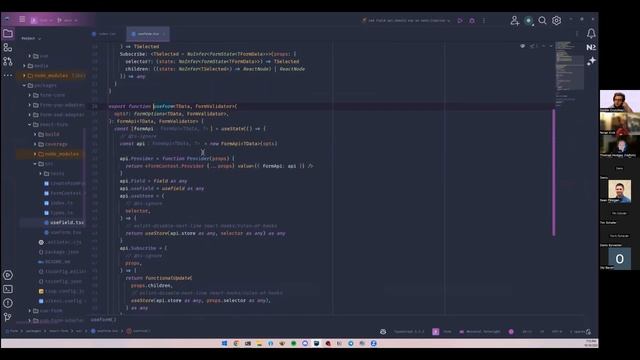Collapse the react-form folder

click(x=30, y=124)
